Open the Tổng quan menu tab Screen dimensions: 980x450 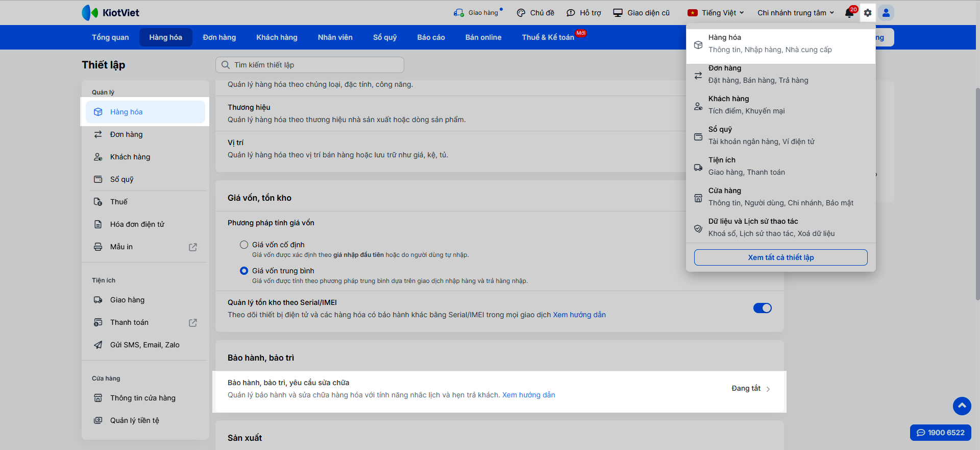click(x=110, y=37)
